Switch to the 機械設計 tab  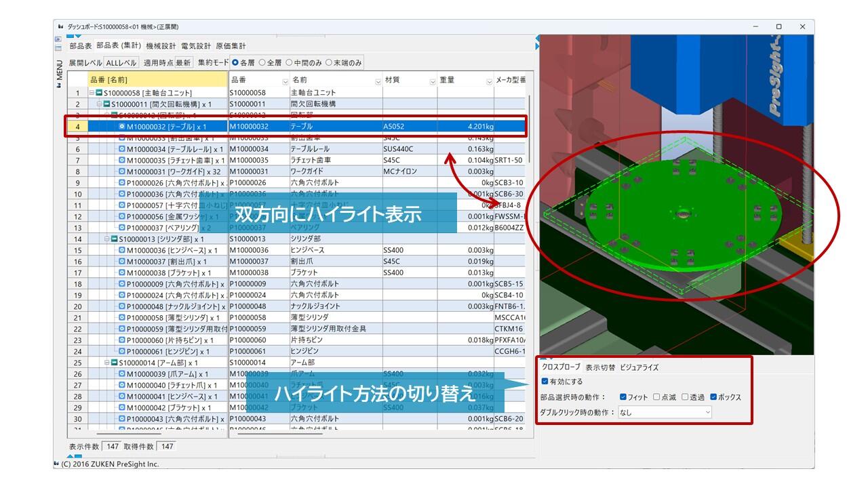161,46
